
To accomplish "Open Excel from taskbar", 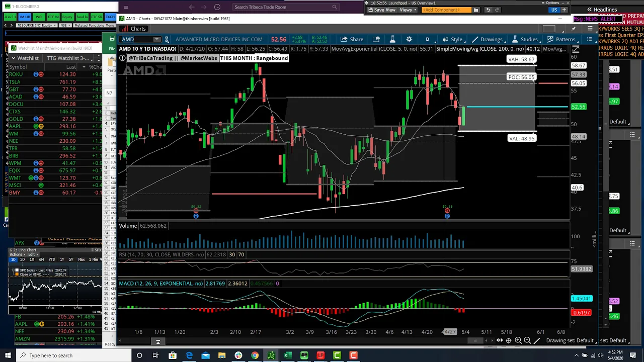I will click(287, 355).
